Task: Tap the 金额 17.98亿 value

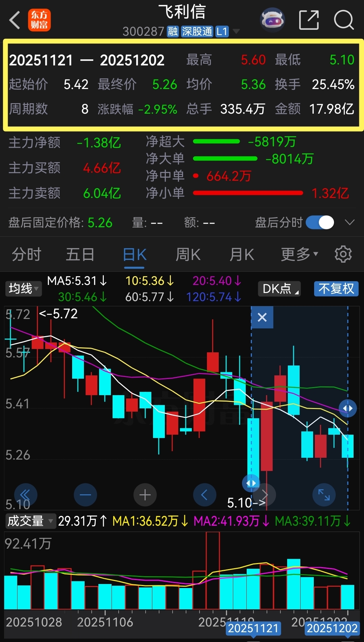Action: pyautogui.click(x=332, y=109)
